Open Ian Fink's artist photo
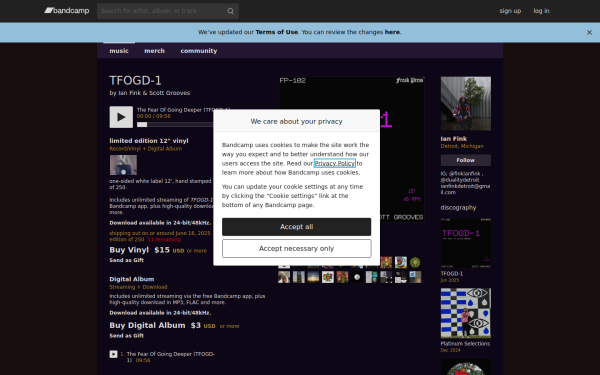This screenshot has width=600, height=375. (x=465, y=104)
